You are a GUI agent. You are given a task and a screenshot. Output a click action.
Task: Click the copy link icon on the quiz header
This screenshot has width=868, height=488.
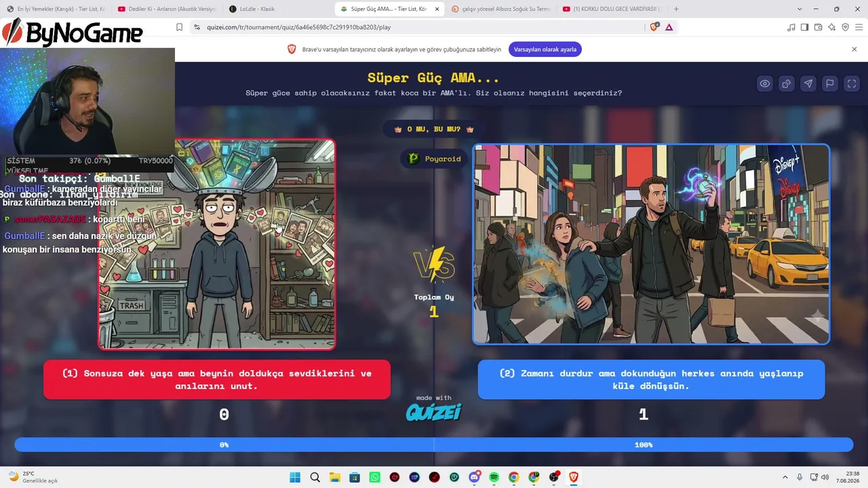(787, 84)
